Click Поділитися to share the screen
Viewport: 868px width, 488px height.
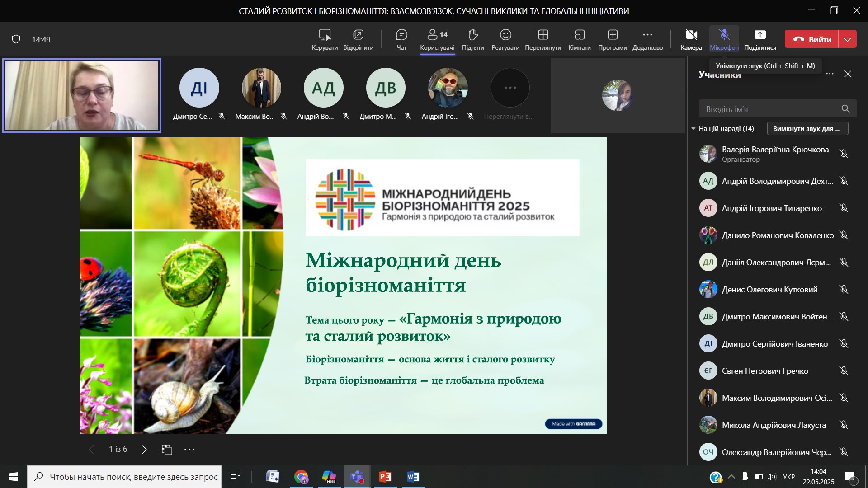point(760,39)
